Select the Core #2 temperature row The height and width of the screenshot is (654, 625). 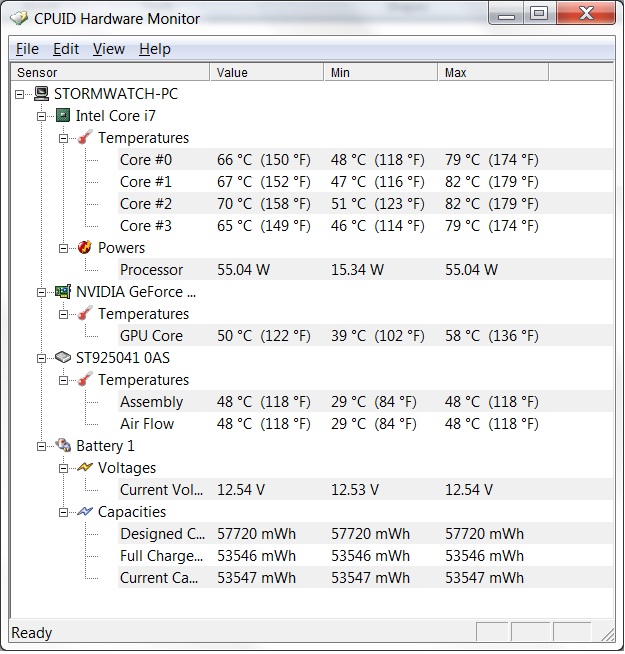pyautogui.click(x=365, y=204)
